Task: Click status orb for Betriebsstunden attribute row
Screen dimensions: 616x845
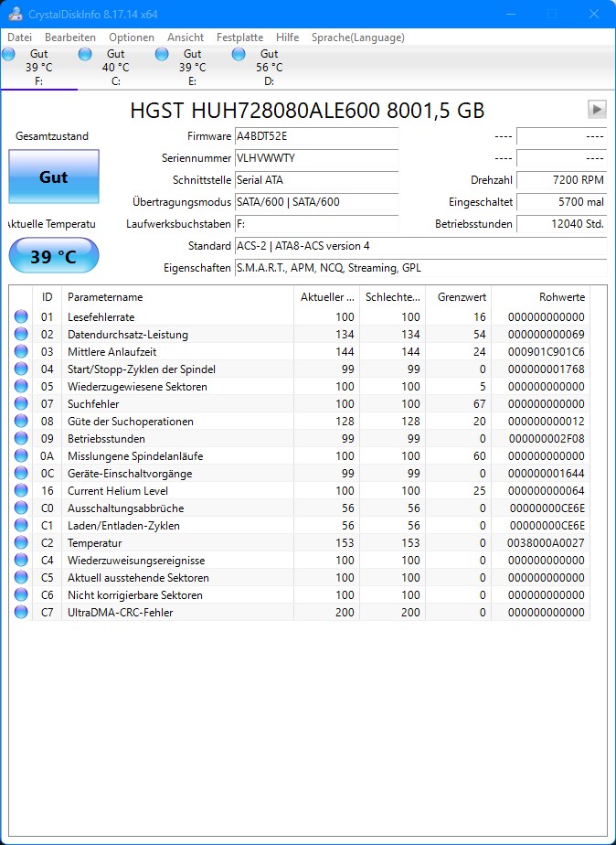Action: (21, 439)
